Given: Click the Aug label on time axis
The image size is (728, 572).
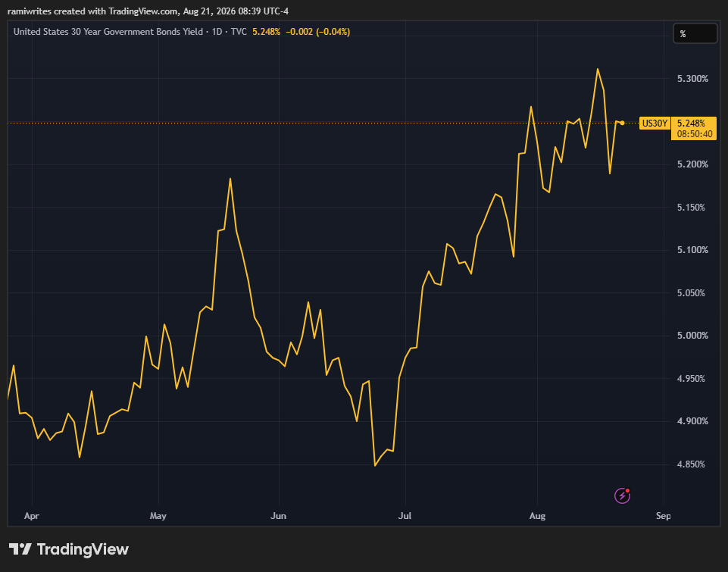Looking at the screenshot, I should click(x=537, y=516).
